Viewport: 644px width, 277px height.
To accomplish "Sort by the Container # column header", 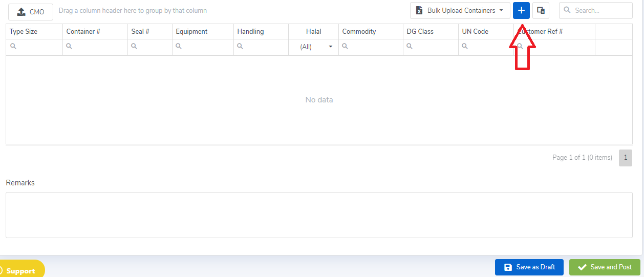I will tap(83, 31).
